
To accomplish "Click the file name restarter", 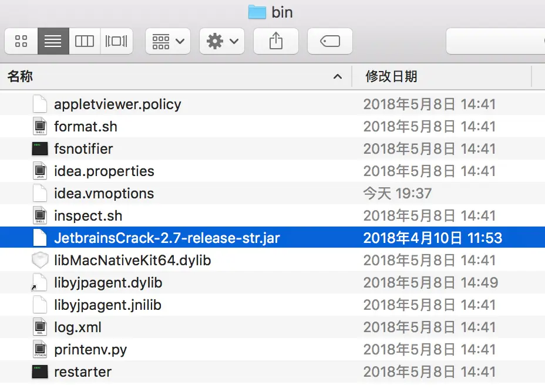I will pyautogui.click(x=83, y=371).
